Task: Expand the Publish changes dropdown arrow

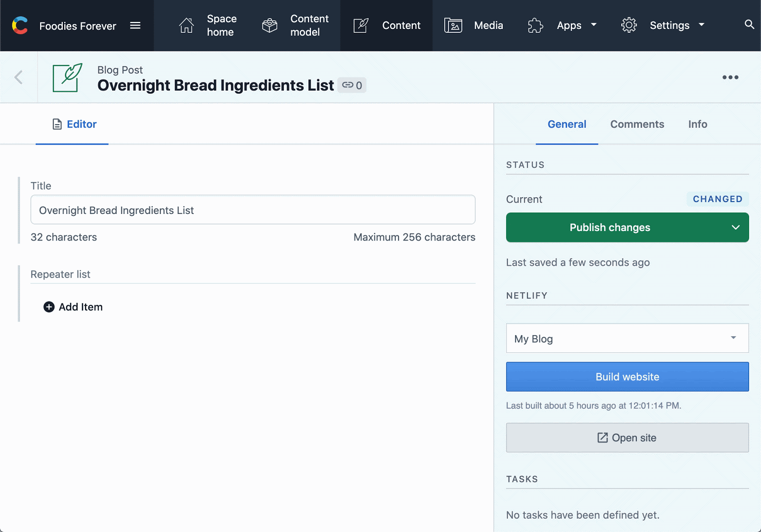Action: 735,228
